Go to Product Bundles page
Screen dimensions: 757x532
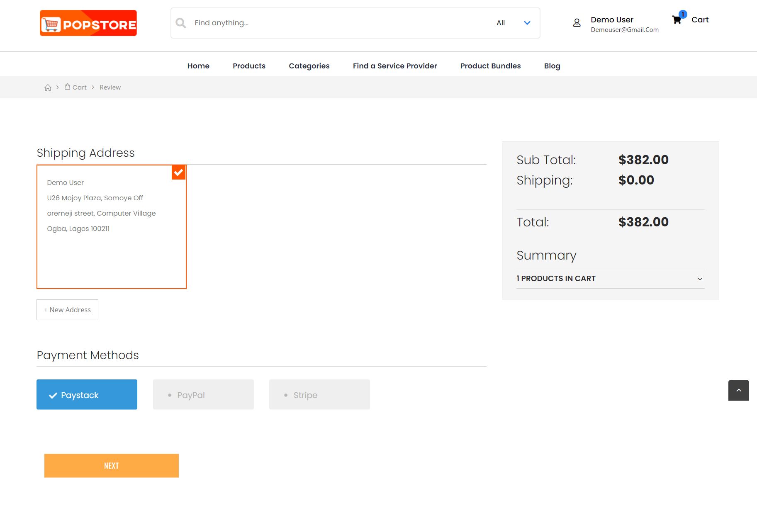click(490, 66)
